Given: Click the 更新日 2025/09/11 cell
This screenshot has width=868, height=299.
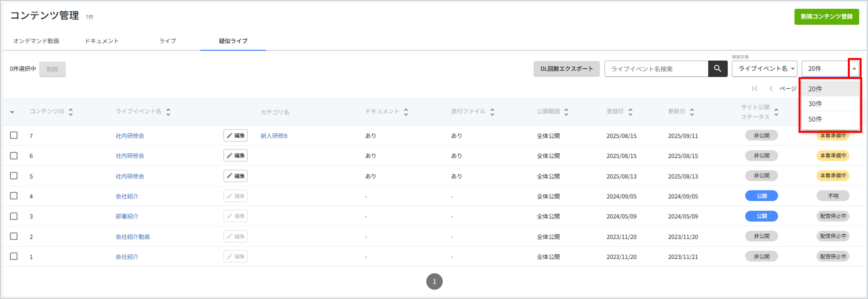Looking at the screenshot, I should click(x=683, y=136).
